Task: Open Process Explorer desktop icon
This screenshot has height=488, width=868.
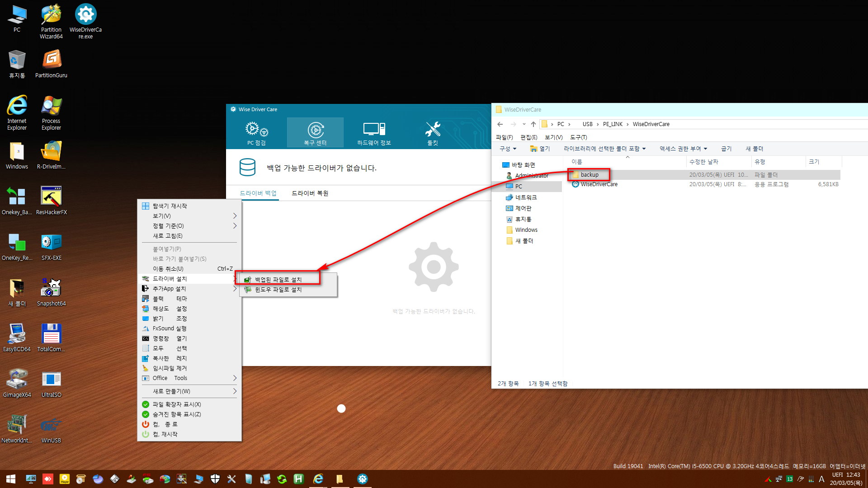Action: point(51,113)
